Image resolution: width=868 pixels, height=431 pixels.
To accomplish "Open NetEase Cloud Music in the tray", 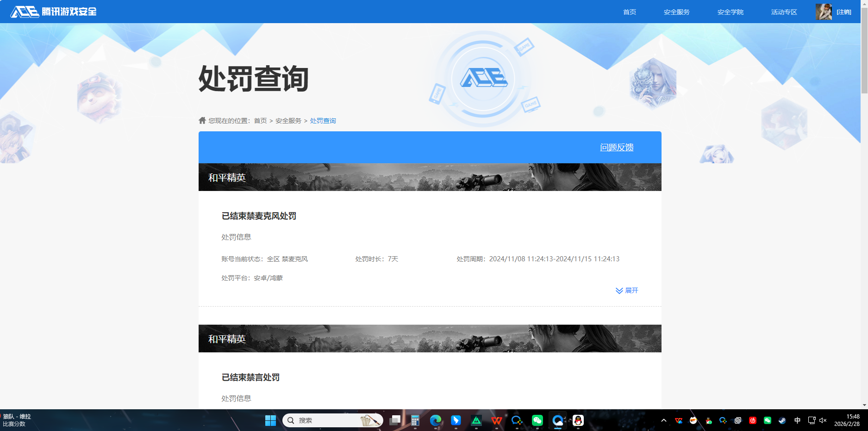I will (x=752, y=420).
